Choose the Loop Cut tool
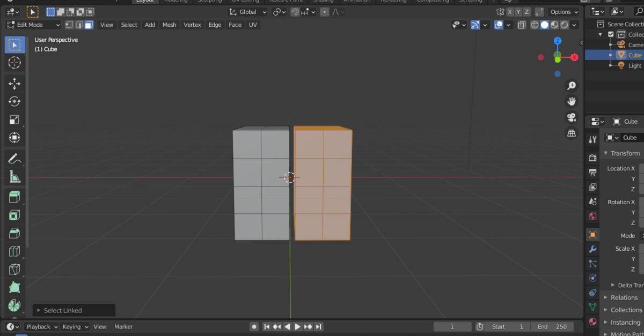The image size is (644, 336). coord(15,251)
